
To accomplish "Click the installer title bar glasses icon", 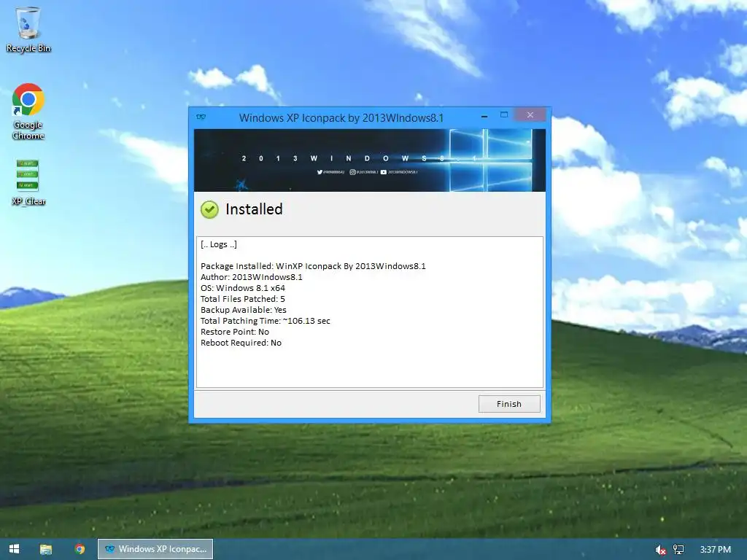I will click(201, 117).
